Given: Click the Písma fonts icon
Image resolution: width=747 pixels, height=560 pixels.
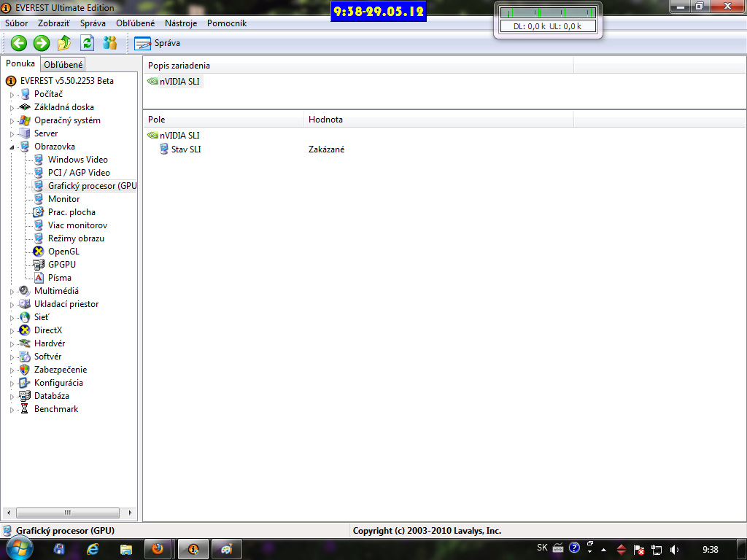Looking at the screenshot, I should pos(39,278).
